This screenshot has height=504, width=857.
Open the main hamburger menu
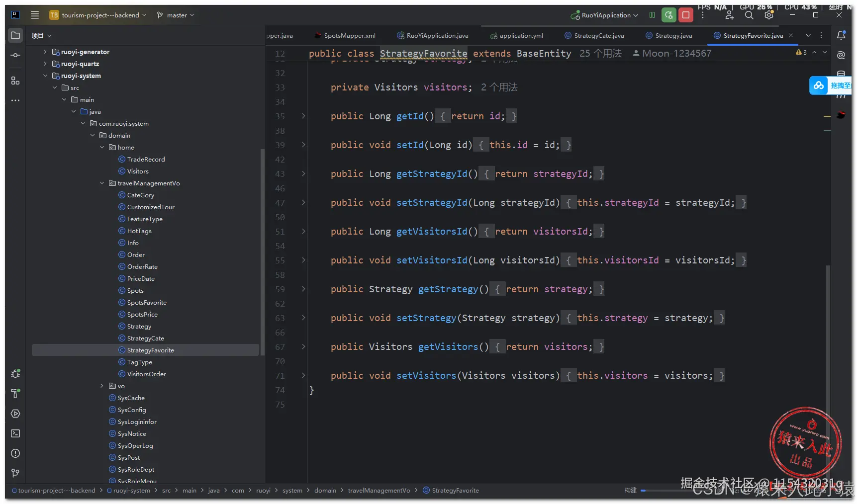pos(35,15)
